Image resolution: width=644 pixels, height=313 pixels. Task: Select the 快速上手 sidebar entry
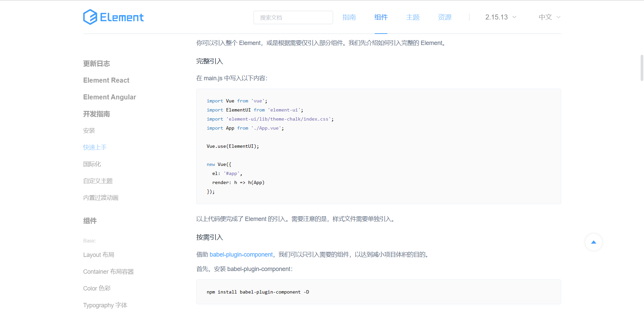pyautogui.click(x=95, y=147)
